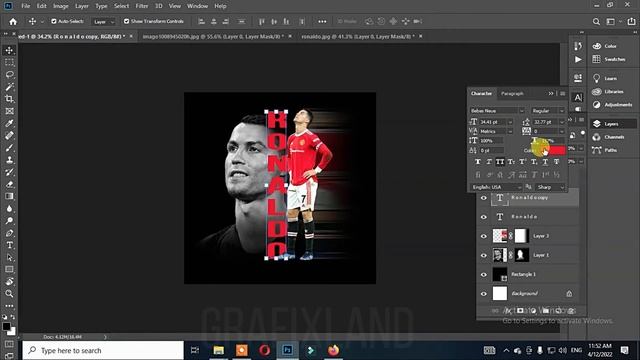The height and width of the screenshot is (360, 640).
Task: Hide the Ronaldo text layer
Action: (484, 217)
